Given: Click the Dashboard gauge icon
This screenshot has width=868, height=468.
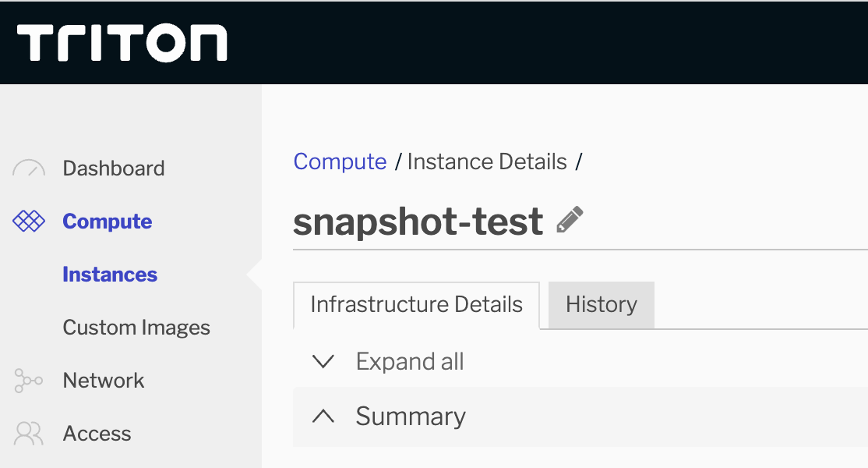Looking at the screenshot, I should 30,168.
